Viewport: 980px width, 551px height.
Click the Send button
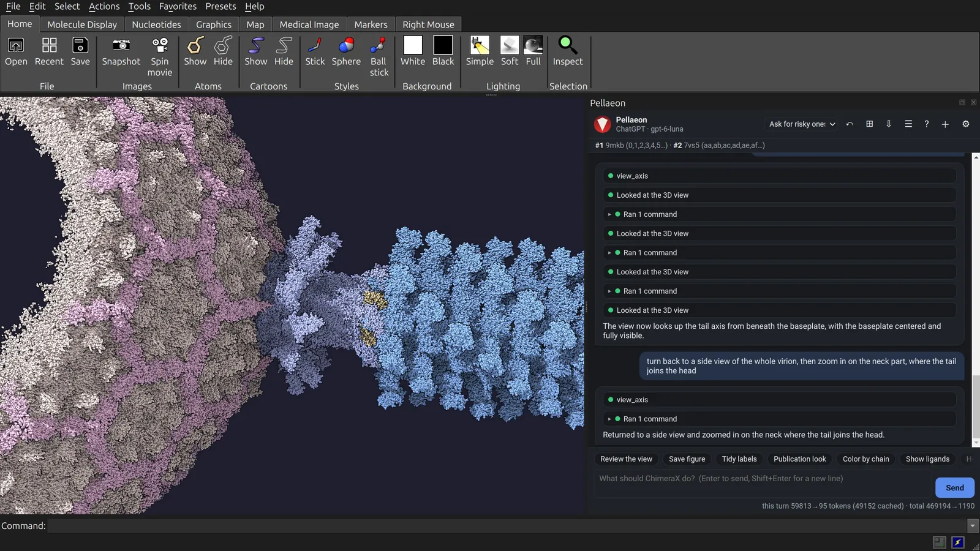955,488
